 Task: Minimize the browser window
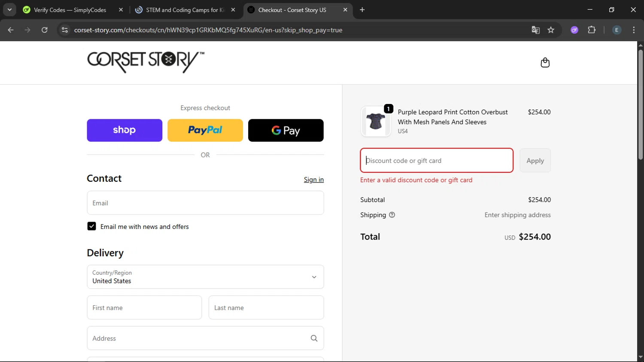[590, 9]
